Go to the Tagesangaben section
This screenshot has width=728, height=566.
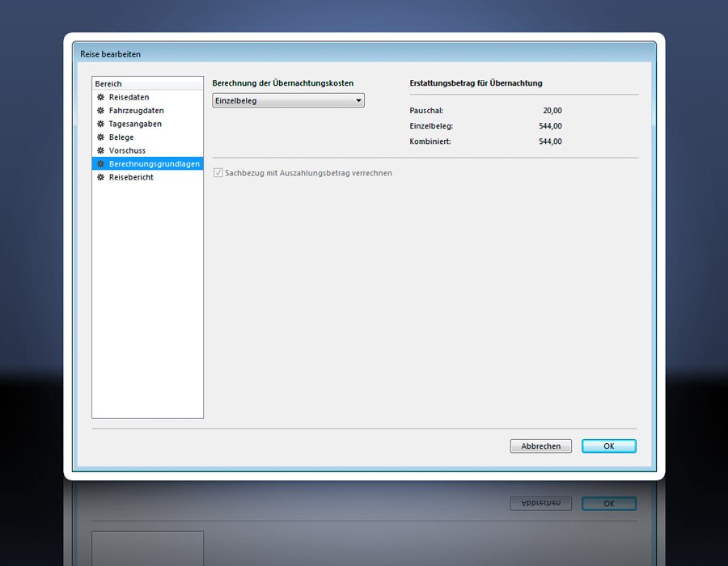point(148,124)
